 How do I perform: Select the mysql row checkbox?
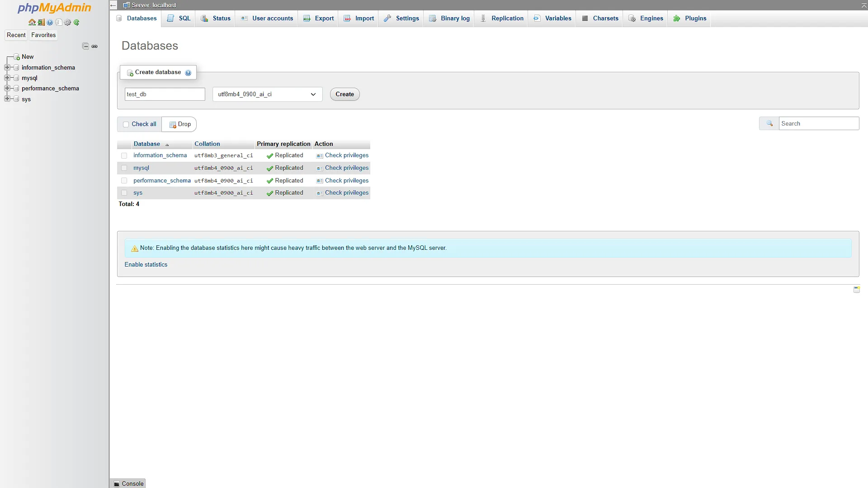(124, 168)
